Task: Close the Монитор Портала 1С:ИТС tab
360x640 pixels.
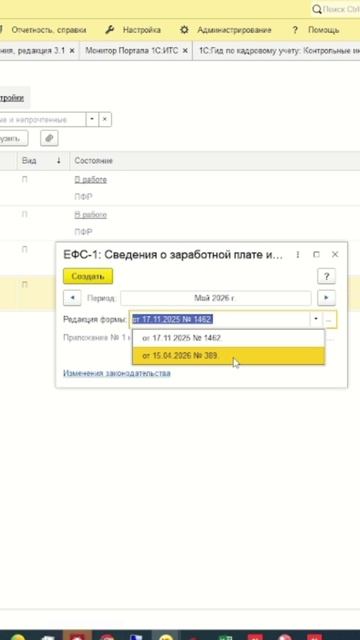Action: pos(185,51)
